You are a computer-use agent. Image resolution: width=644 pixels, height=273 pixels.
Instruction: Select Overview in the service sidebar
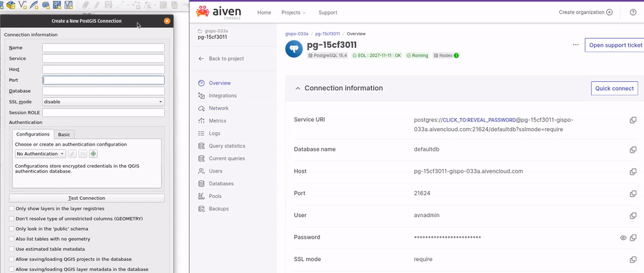pyautogui.click(x=220, y=83)
